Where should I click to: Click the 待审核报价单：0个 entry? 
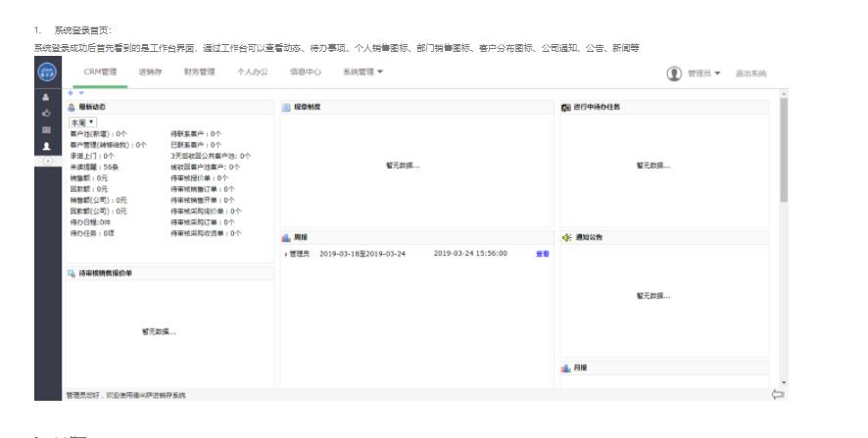[x=199, y=178]
